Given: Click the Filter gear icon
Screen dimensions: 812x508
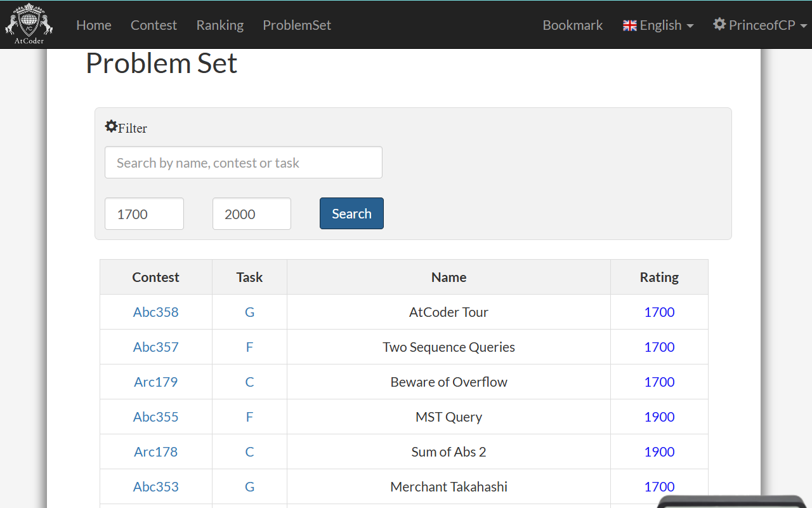Looking at the screenshot, I should (x=111, y=126).
